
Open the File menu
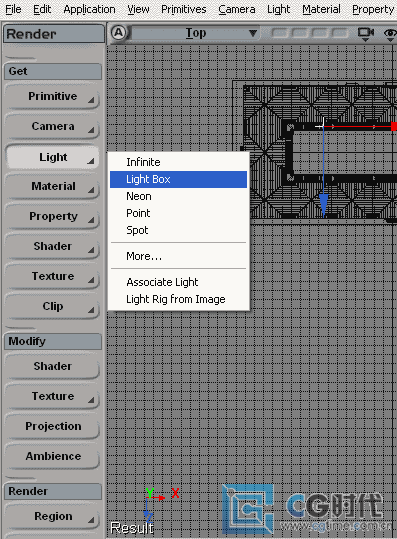tap(13, 9)
